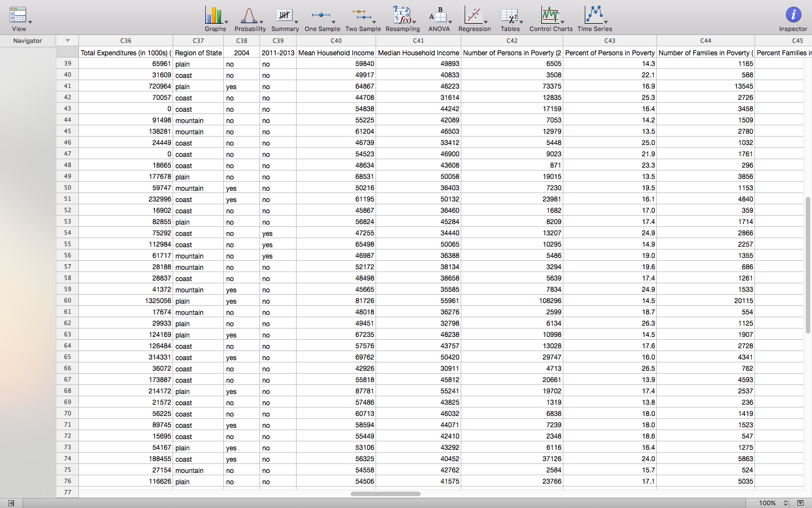The width and height of the screenshot is (812, 508).
Task: Select the cell with value 81726
Action: coord(336,301)
